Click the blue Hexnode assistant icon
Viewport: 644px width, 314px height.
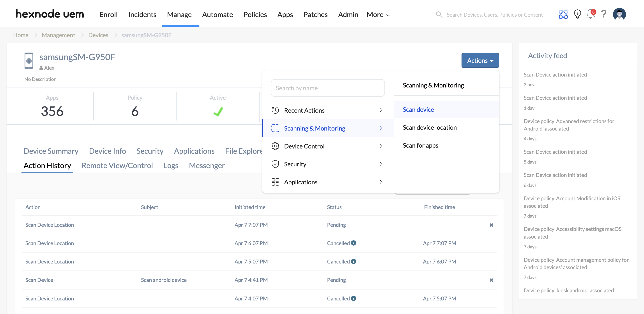click(563, 14)
